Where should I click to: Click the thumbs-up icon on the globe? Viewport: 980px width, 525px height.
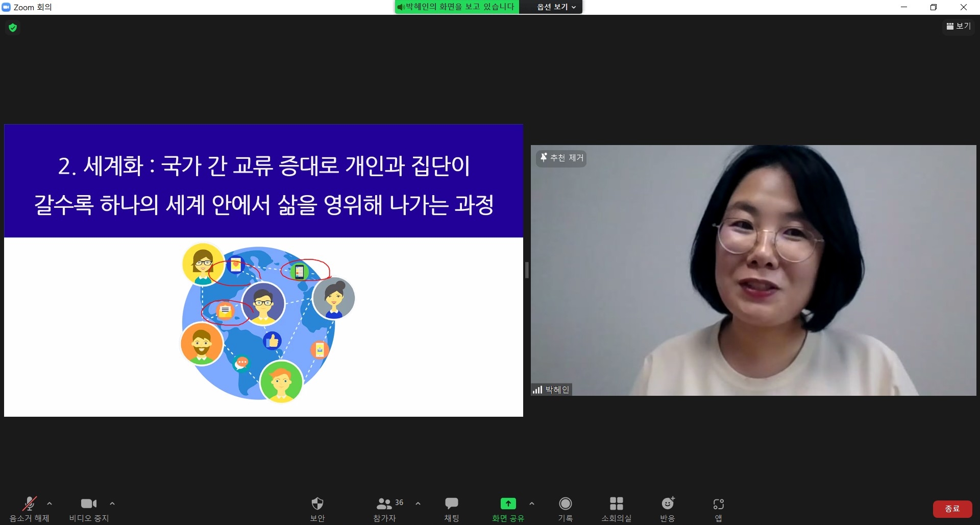click(x=272, y=340)
